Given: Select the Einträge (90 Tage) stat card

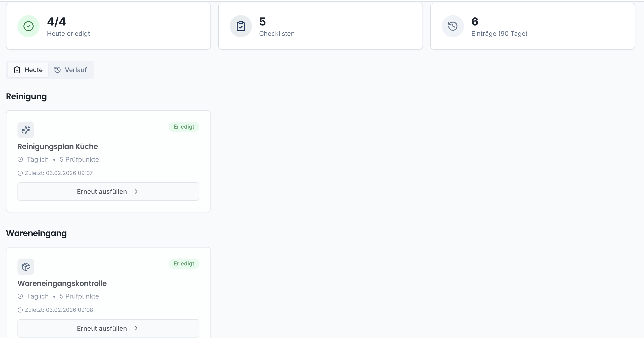Looking at the screenshot, I should click(x=532, y=26).
